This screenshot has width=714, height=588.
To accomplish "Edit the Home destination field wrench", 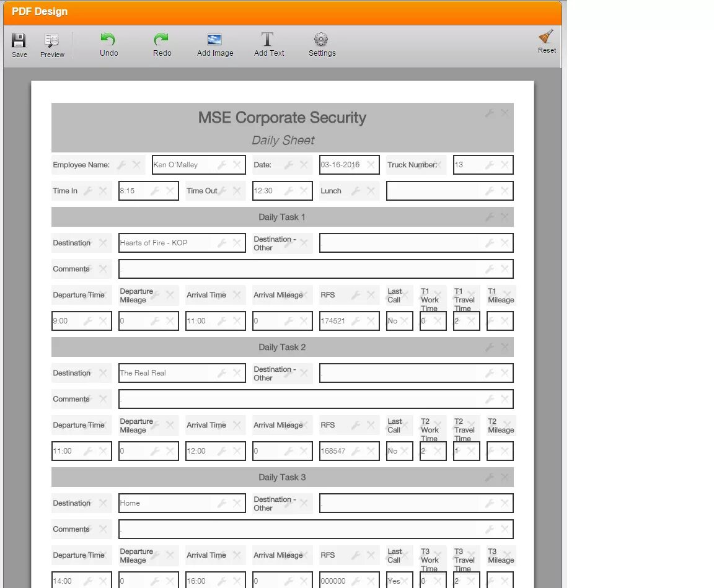I will tap(223, 503).
